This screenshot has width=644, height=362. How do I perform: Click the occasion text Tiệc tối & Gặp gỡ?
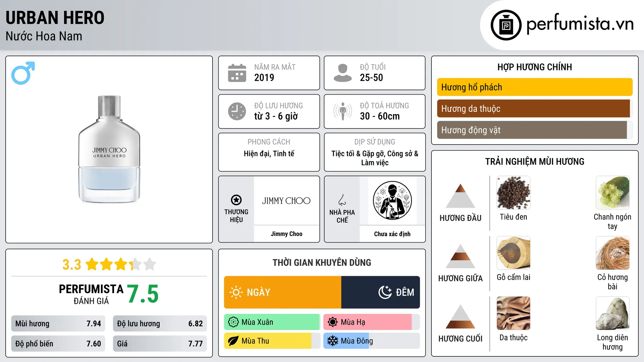(358, 154)
